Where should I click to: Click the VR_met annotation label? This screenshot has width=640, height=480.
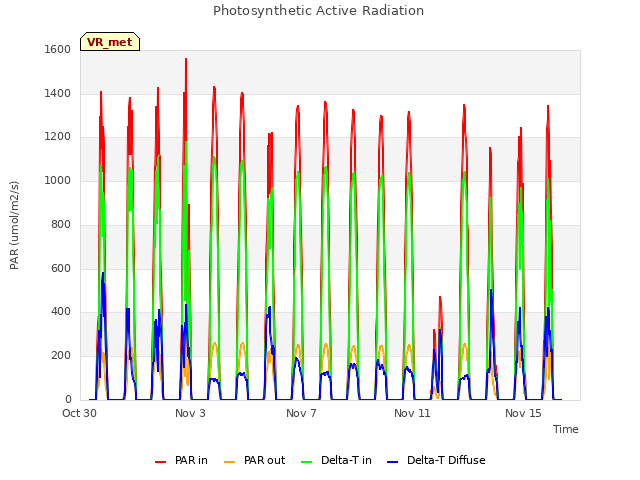[x=110, y=42]
